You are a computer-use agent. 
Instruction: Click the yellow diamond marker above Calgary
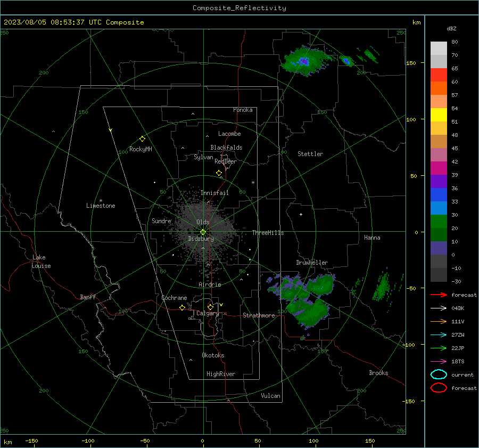click(210, 307)
